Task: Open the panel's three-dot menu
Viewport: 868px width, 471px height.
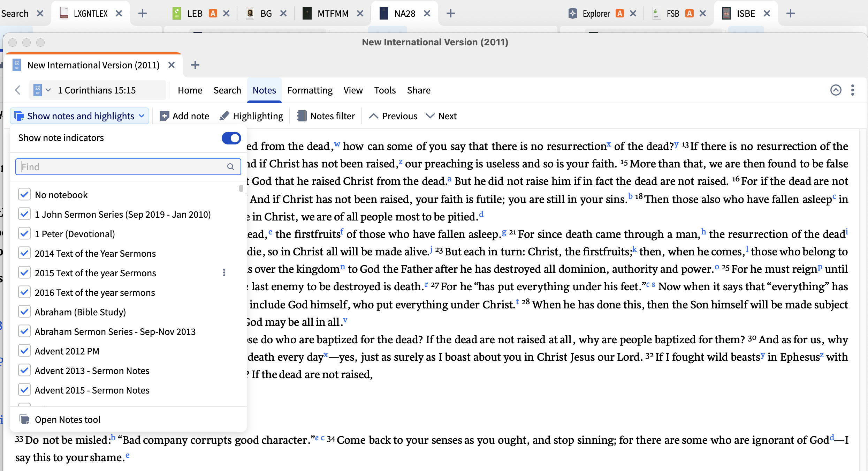Action: [x=853, y=90]
